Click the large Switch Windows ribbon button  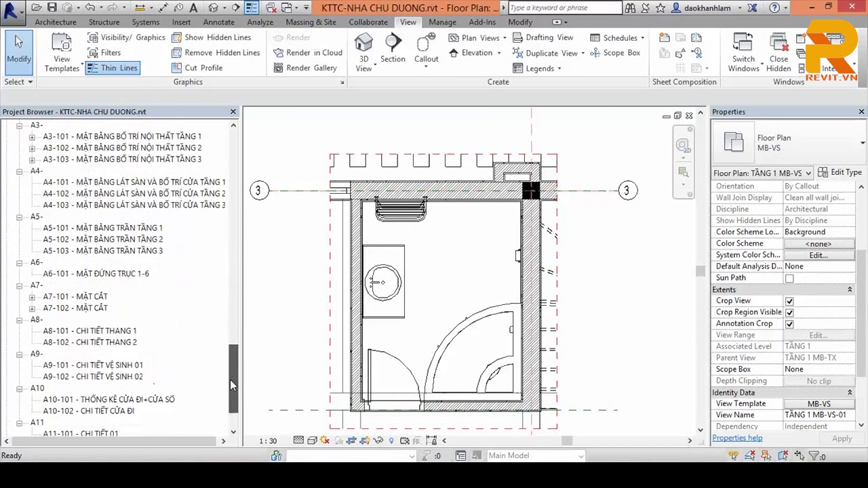743,53
